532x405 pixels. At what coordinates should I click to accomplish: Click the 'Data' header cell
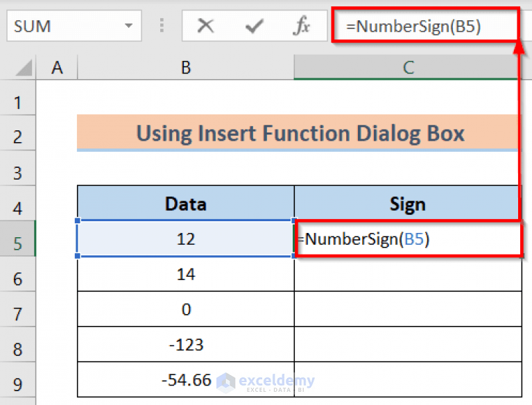(186, 203)
